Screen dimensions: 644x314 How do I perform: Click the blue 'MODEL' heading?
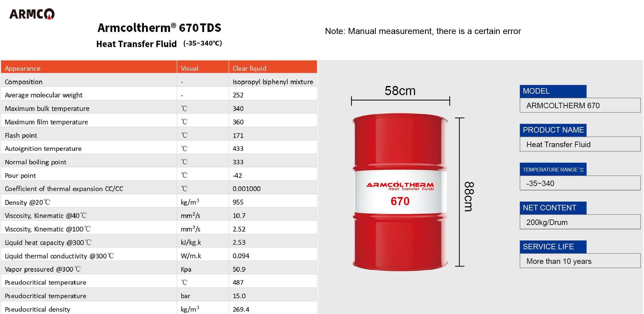[x=553, y=91]
